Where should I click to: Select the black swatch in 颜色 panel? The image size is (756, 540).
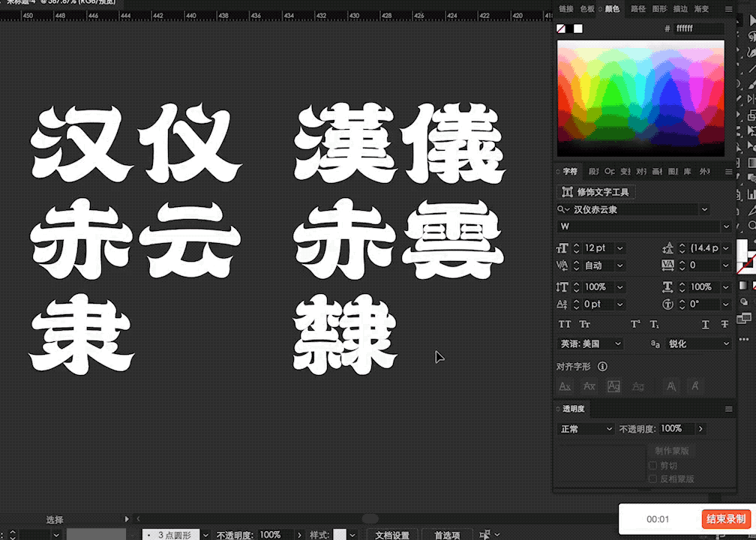(x=569, y=28)
